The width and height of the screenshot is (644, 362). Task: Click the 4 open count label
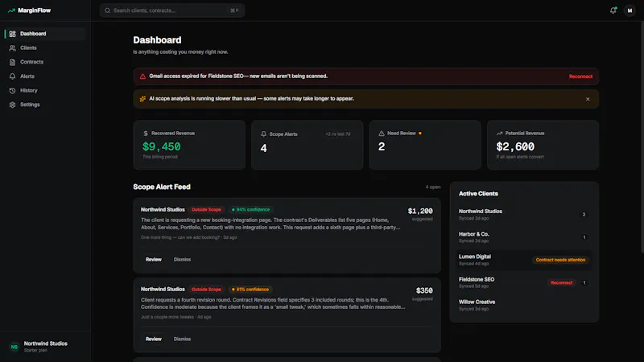[x=433, y=187]
